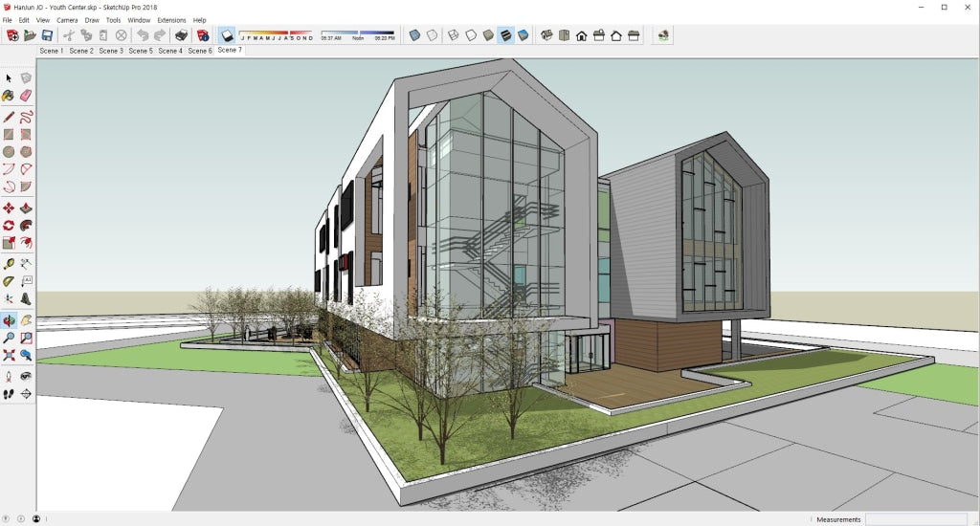Open the Camera menu
The width and height of the screenshot is (980, 526).
tap(67, 20)
